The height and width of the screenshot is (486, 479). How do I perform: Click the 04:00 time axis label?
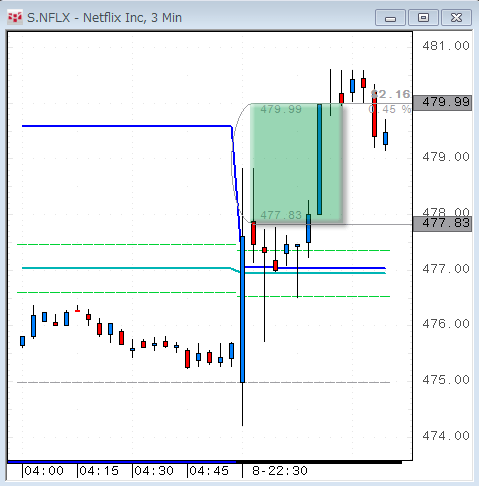(x=44, y=471)
